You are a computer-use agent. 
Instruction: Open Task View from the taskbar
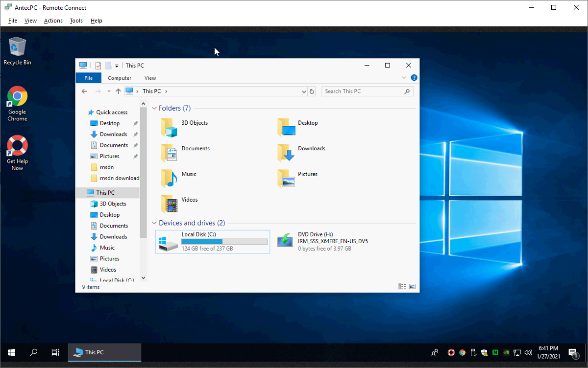click(x=55, y=352)
